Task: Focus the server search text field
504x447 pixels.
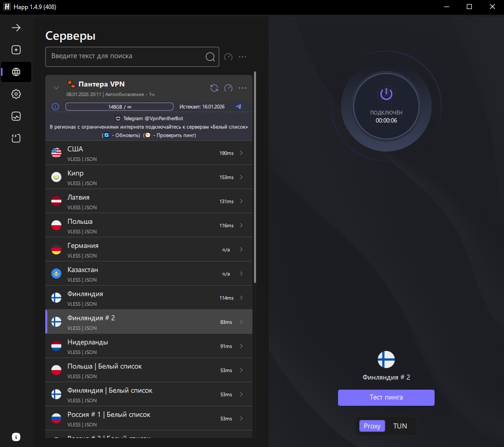Action: (126, 56)
